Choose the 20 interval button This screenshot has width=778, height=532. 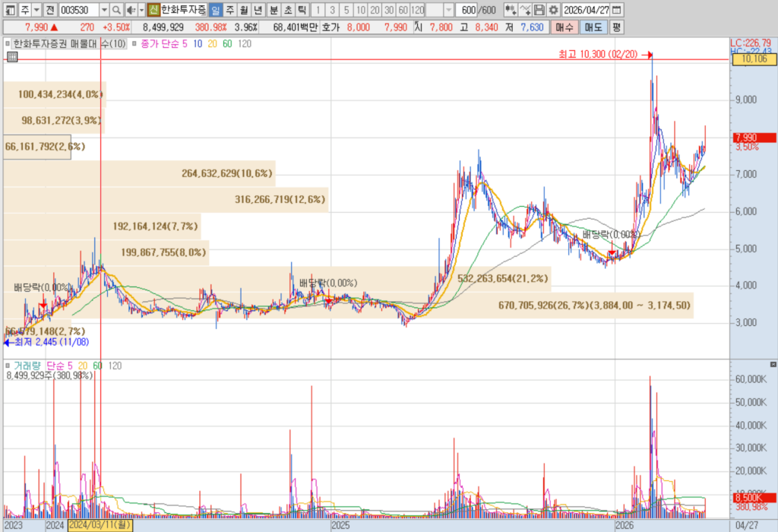click(375, 10)
